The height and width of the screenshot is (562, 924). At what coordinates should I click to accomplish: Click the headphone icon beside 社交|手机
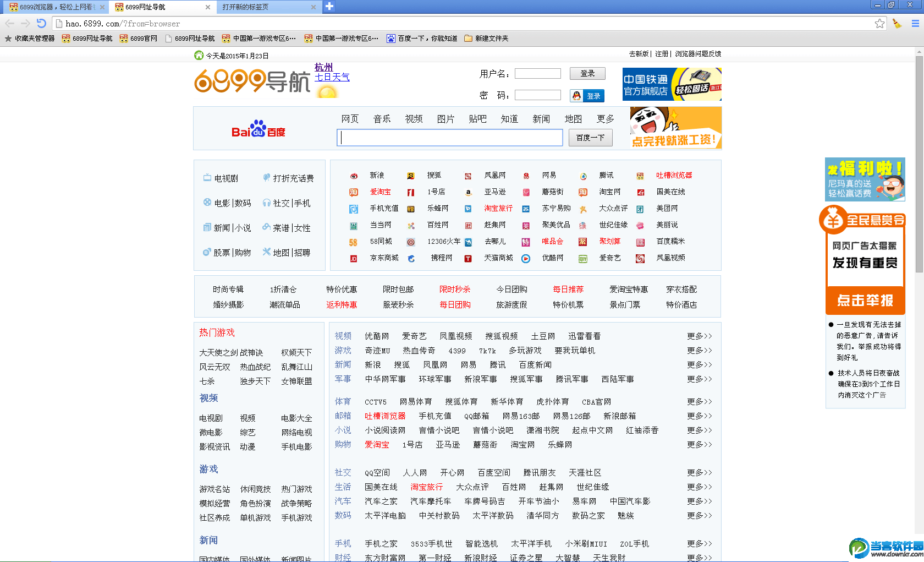pos(266,203)
